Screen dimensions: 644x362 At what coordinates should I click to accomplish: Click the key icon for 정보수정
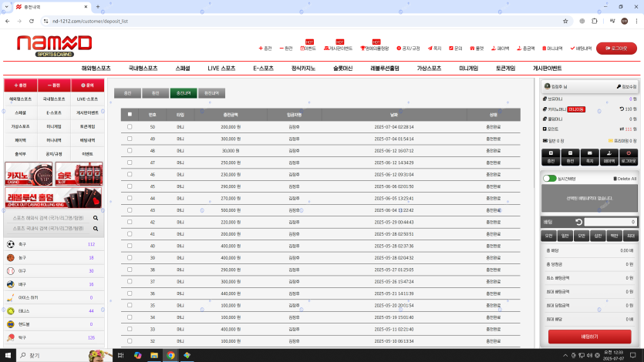click(619, 87)
